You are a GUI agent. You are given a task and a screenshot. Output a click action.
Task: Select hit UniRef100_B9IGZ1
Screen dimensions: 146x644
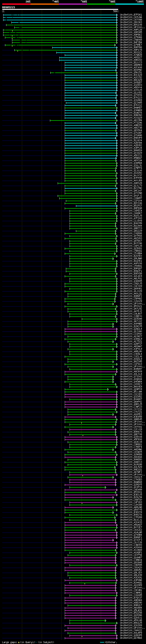[131, 53]
